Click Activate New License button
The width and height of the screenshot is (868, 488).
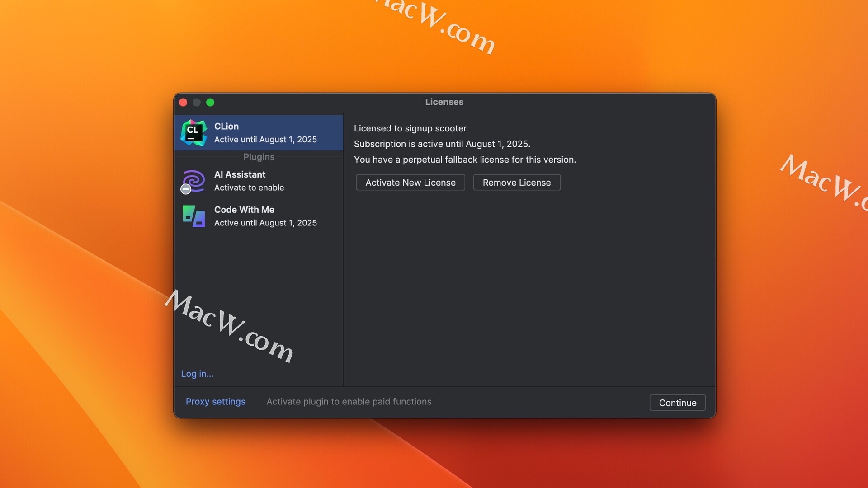(410, 182)
